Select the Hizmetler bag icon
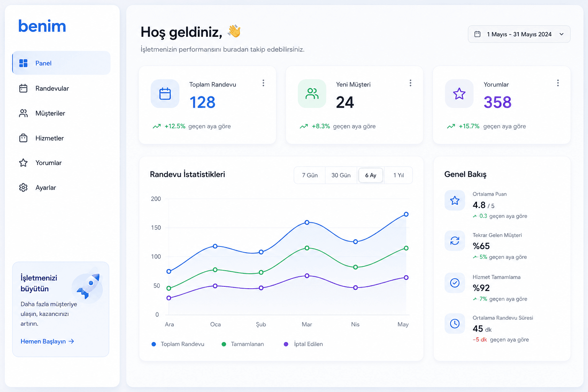The width and height of the screenshot is (588, 392). pyautogui.click(x=23, y=138)
